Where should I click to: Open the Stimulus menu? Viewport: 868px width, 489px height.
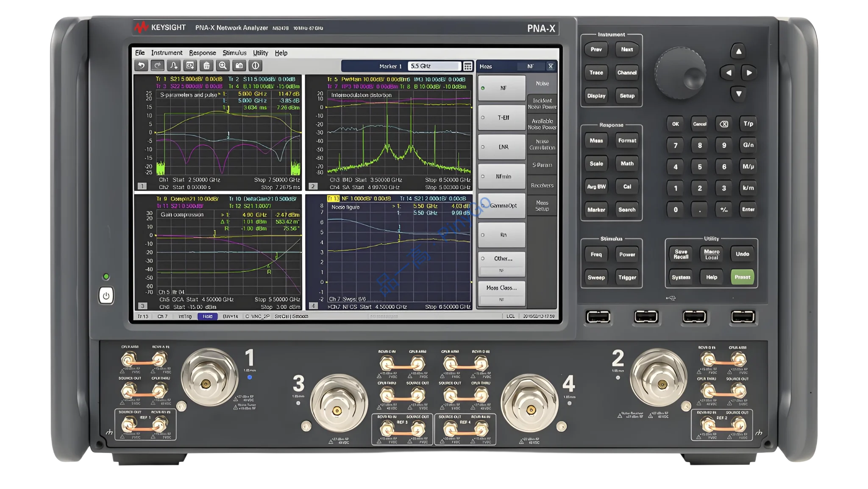click(x=234, y=53)
